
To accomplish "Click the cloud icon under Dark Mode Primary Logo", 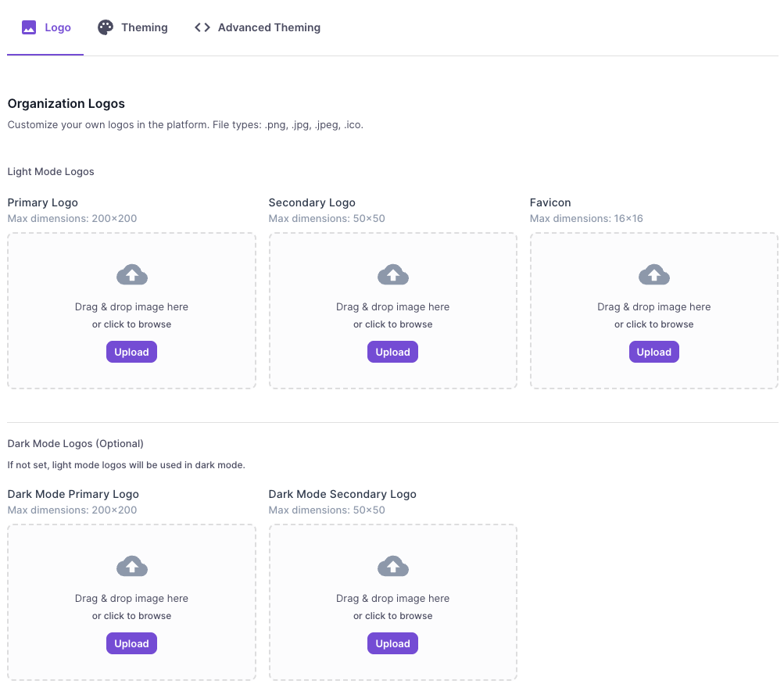I will pos(131,566).
